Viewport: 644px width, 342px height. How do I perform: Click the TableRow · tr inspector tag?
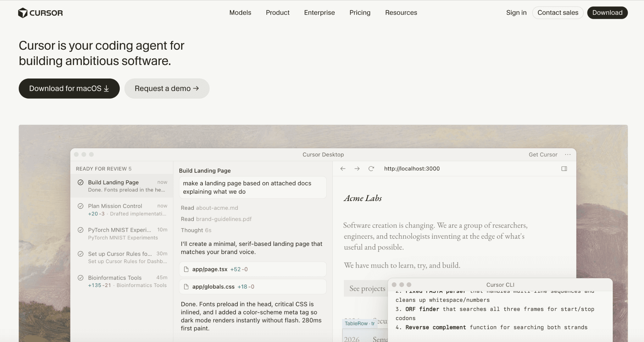[x=360, y=323]
